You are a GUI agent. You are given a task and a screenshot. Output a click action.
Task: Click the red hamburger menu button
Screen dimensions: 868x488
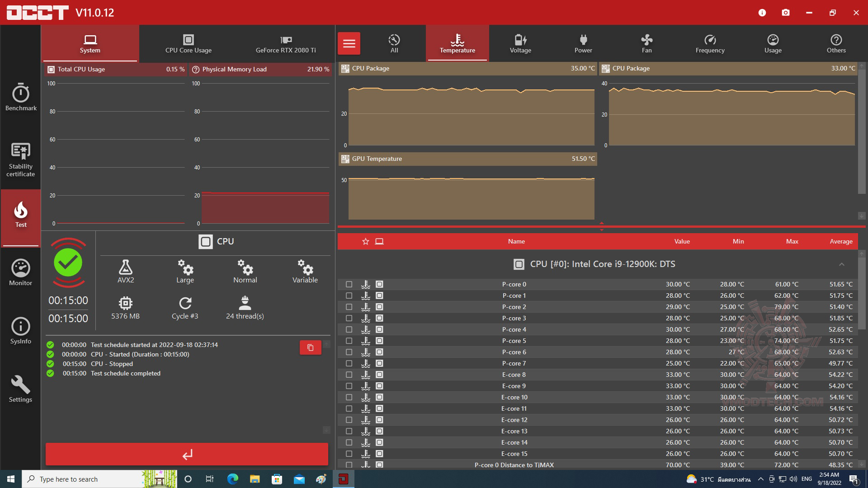click(349, 44)
